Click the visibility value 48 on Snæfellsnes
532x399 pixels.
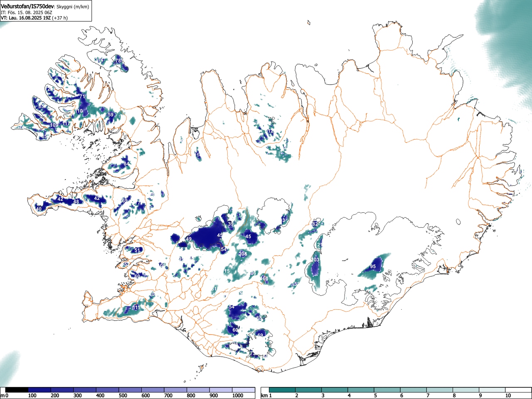point(76,202)
